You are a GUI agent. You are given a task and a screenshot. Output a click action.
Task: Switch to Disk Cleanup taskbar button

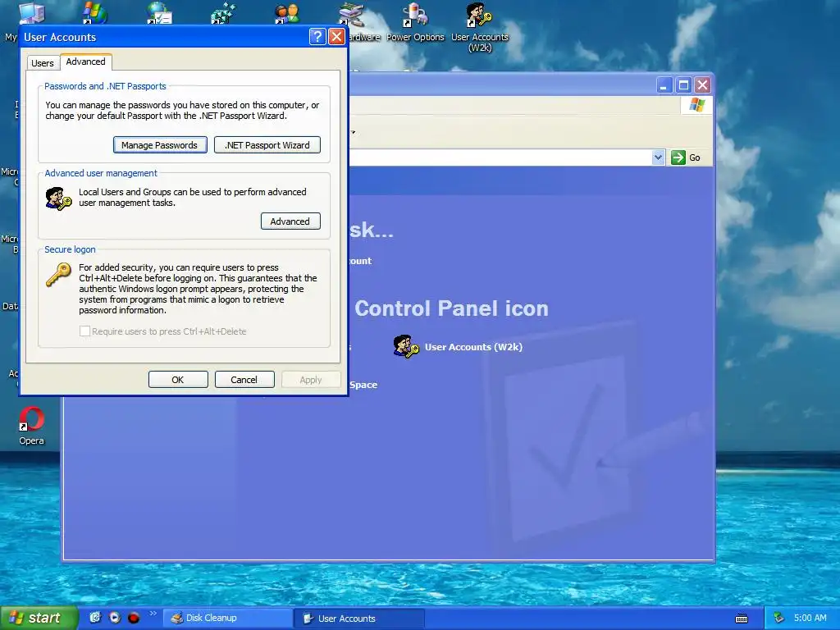coord(227,619)
